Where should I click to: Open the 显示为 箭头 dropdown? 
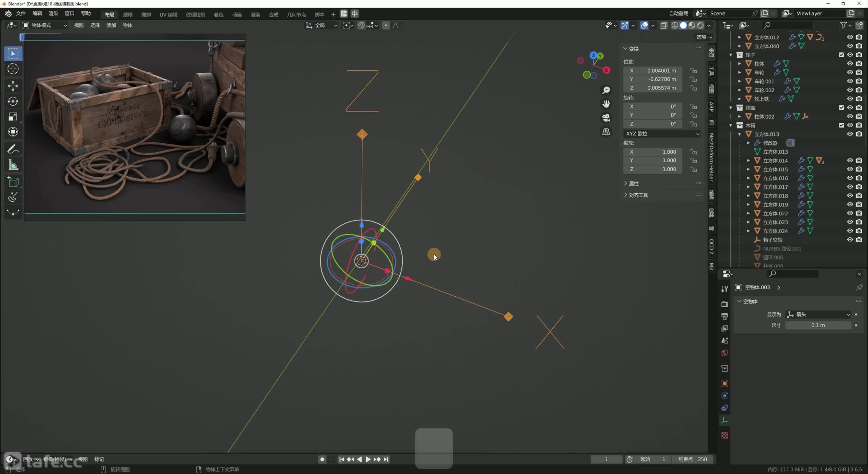[818, 315]
